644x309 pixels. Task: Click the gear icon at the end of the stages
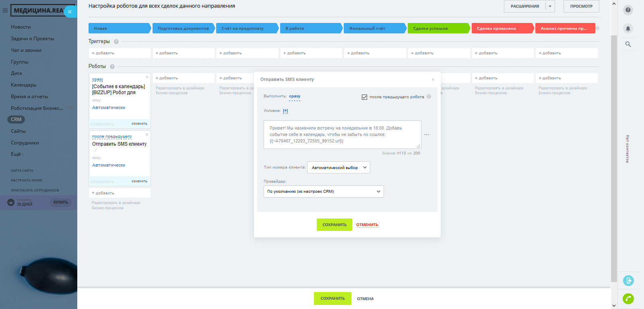(x=597, y=28)
